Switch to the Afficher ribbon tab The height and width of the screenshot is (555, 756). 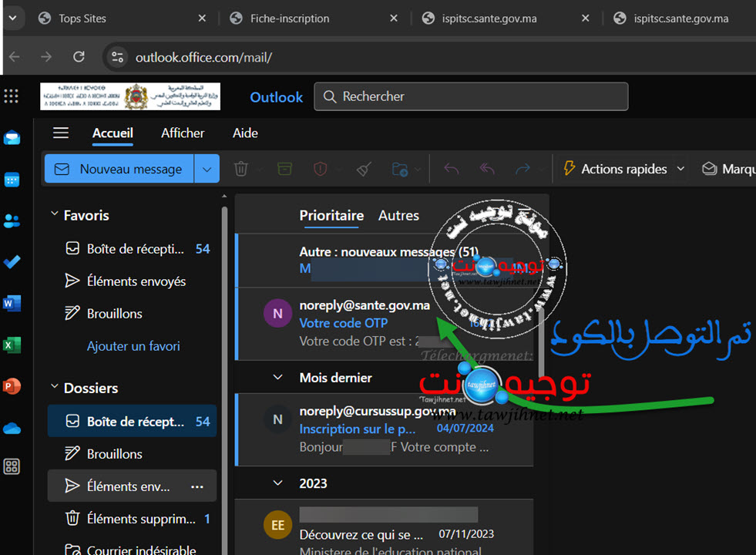[x=183, y=133]
